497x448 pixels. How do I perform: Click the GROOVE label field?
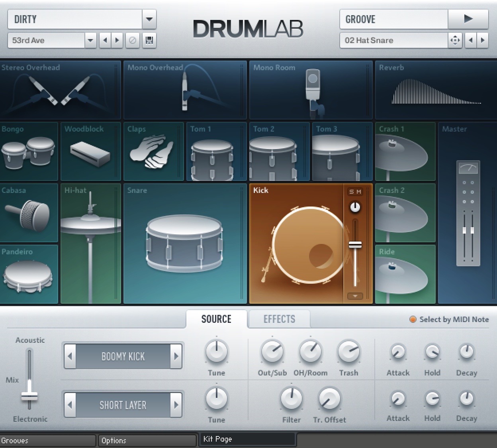(x=394, y=19)
